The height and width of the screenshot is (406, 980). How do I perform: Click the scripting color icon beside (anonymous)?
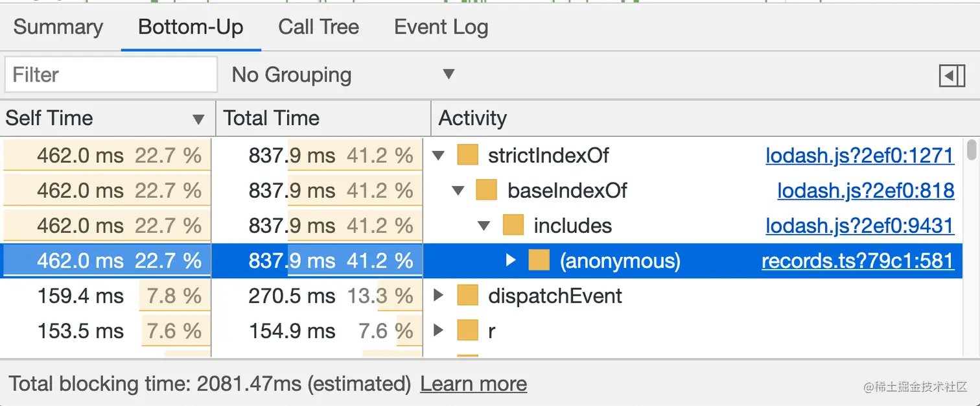point(539,261)
